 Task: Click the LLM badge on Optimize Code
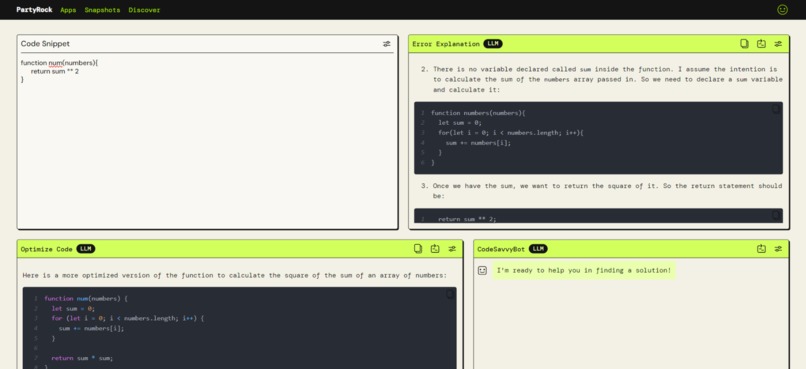(86, 249)
